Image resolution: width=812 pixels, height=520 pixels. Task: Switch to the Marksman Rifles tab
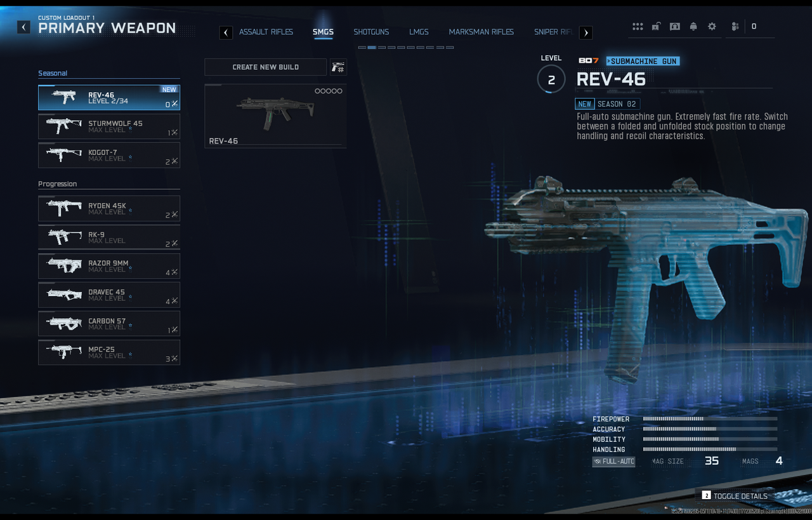pyautogui.click(x=481, y=32)
